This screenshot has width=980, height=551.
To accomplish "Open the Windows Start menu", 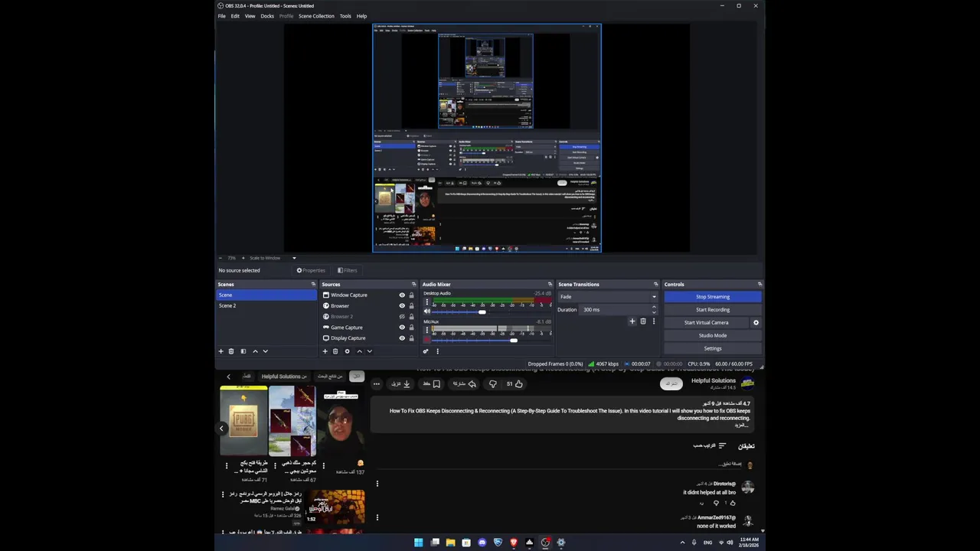I will pyautogui.click(x=418, y=543).
